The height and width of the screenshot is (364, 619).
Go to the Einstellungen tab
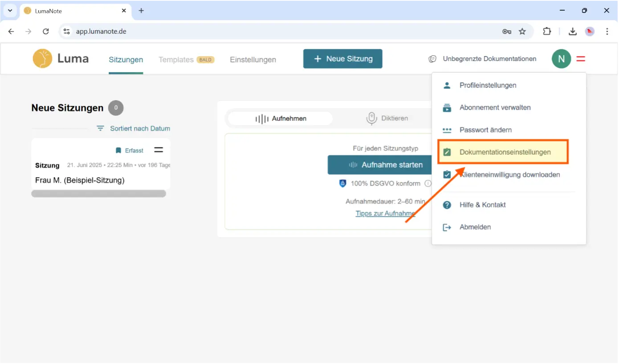coord(253,60)
